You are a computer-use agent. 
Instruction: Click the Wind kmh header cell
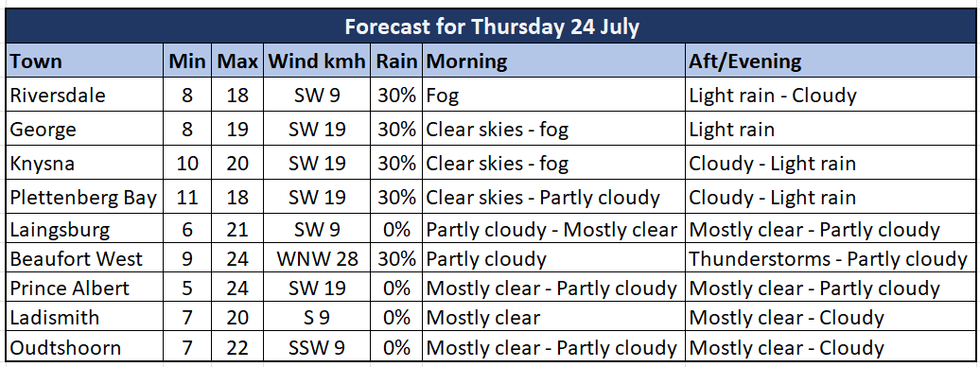tap(317, 61)
